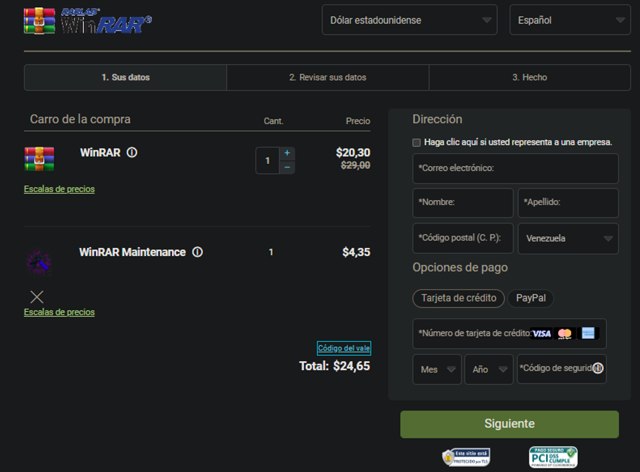Click the $4,35 maintenance price
Image resolution: width=640 pixels, height=472 pixels.
(x=356, y=252)
